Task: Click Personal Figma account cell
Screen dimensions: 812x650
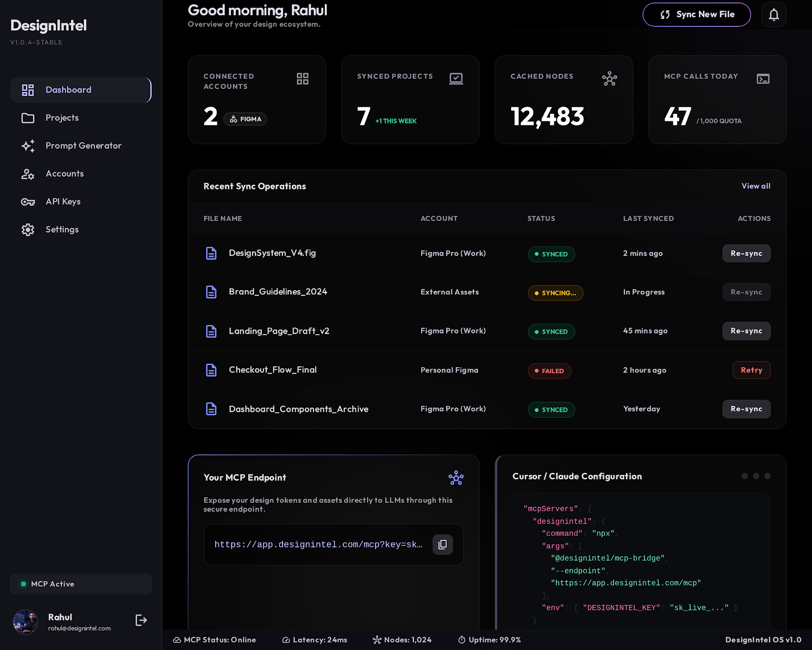Action: pyautogui.click(x=449, y=370)
